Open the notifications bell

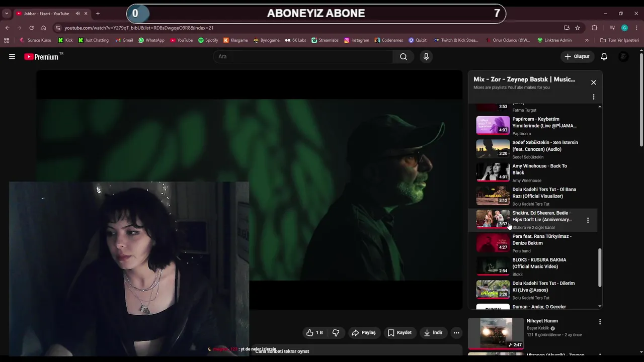(x=604, y=57)
